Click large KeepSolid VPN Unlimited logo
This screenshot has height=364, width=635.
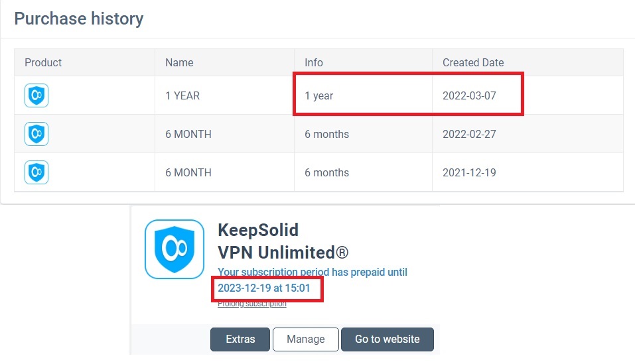[x=175, y=249]
